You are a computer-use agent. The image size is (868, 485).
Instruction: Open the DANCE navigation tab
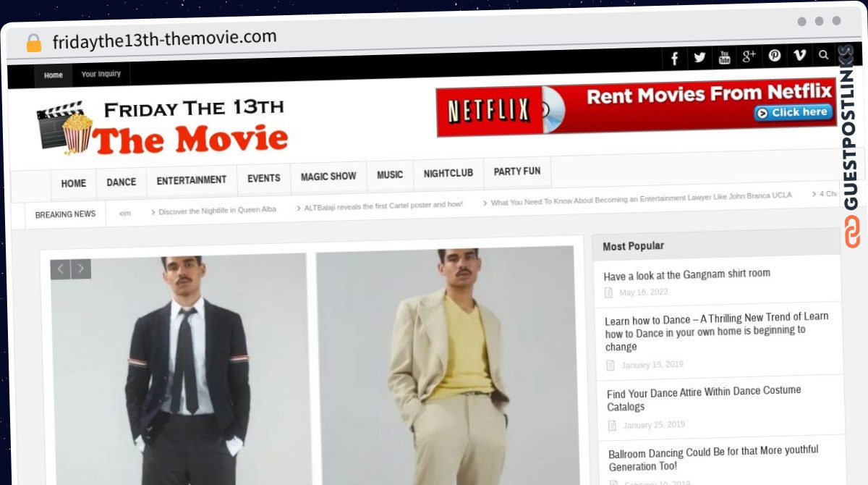122,182
